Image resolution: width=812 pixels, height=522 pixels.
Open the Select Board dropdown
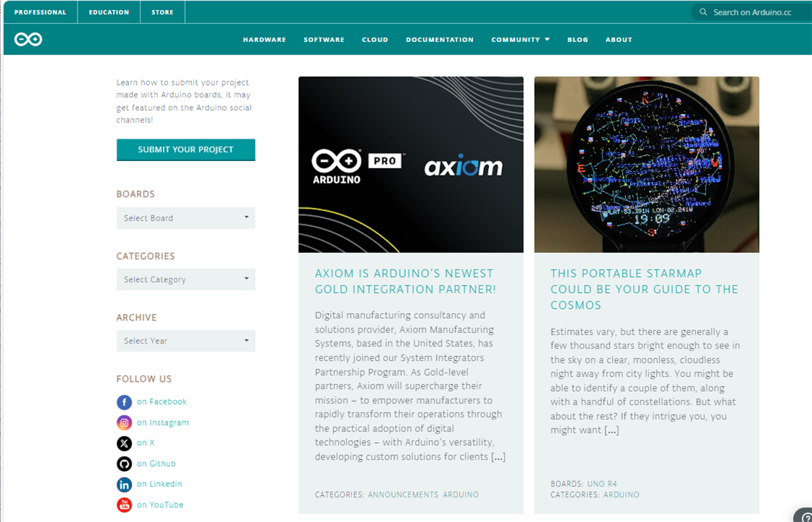tap(186, 218)
